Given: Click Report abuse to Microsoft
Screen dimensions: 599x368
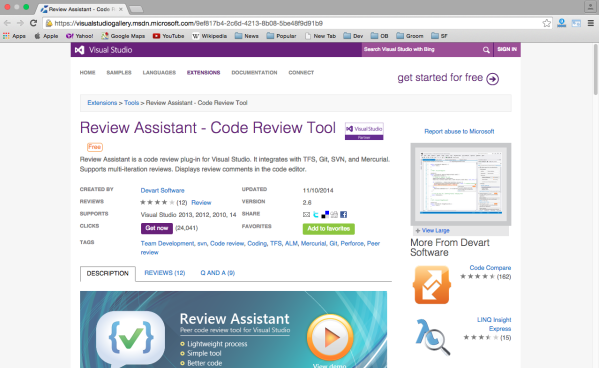Looking at the screenshot, I should (459, 131).
